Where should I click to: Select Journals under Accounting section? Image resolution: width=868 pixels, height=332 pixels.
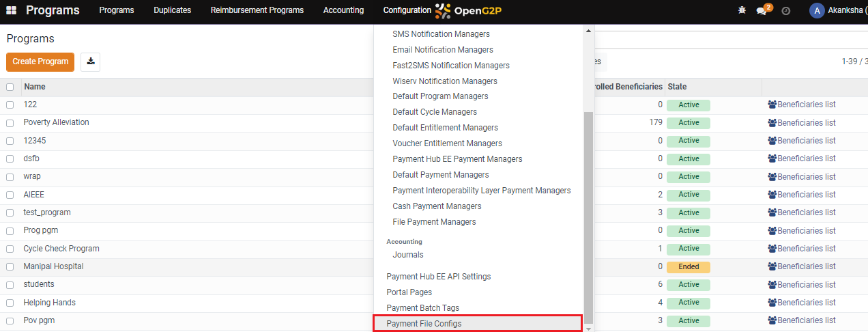[x=408, y=255]
